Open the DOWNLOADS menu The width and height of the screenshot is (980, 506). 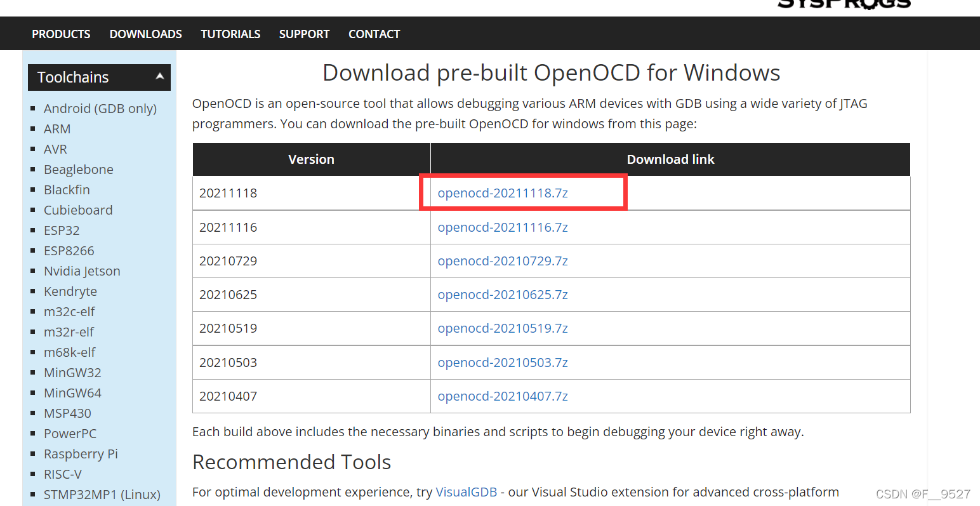coord(146,34)
